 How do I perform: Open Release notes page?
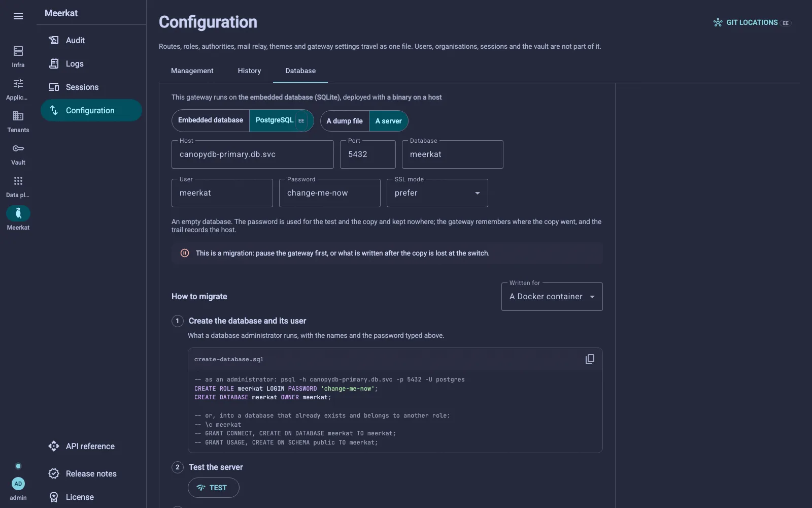[x=91, y=473]
